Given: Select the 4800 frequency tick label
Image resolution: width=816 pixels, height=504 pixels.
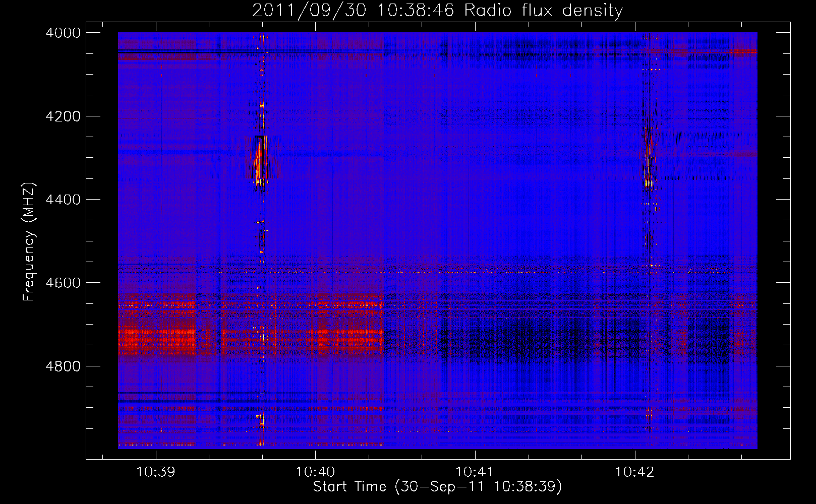Looking at the screenshot, I should 63,366.
